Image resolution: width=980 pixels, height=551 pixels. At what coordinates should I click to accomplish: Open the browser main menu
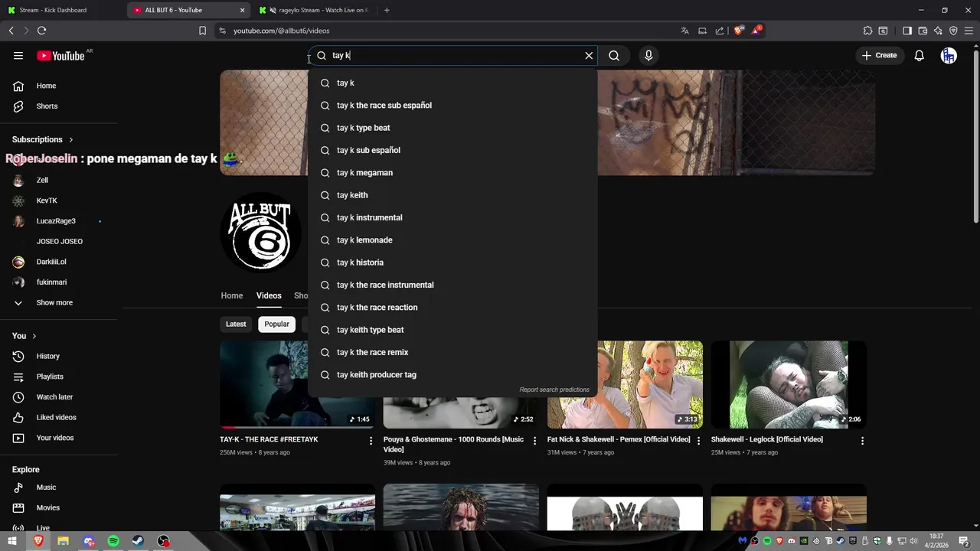click(x=969, y=31)
